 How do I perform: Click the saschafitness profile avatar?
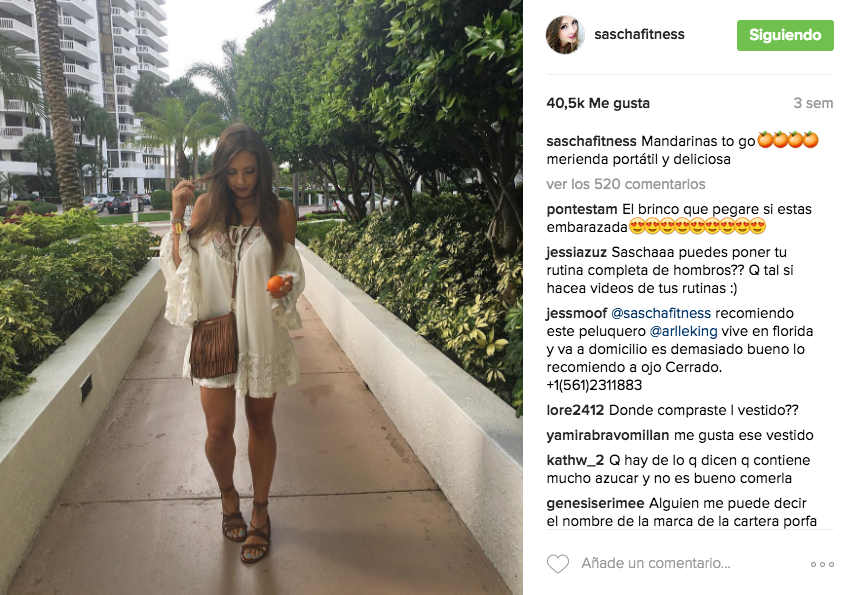[565, 34]
